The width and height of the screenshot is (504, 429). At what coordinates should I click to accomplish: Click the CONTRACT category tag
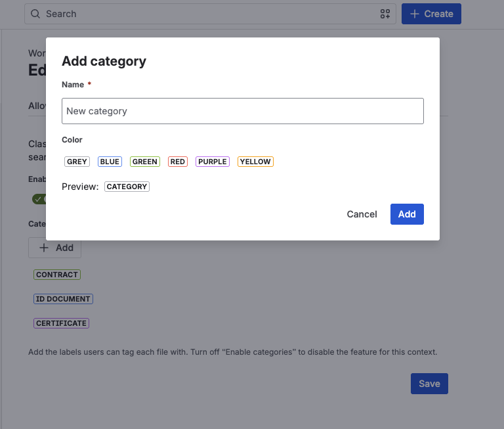[x=57, y=275]
